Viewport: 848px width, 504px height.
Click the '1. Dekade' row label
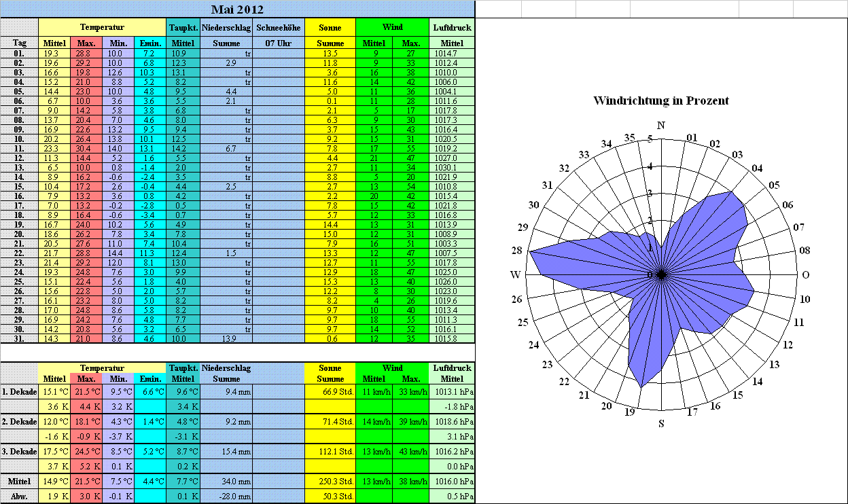pyautogui.click(x=20, y=392)
